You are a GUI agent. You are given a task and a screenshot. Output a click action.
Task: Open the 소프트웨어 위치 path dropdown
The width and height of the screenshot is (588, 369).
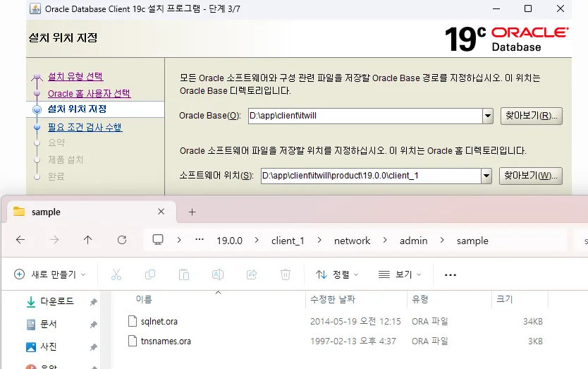coord(486,176)
